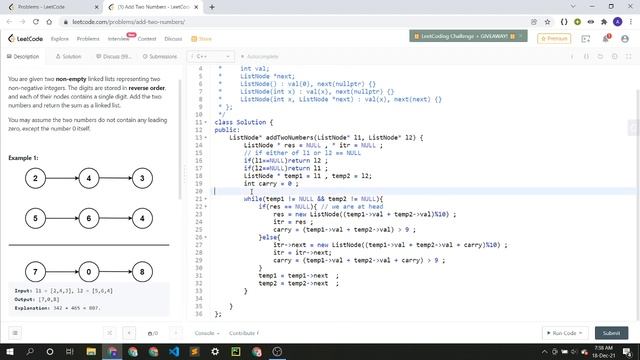The width and height of the screenshot is (640, 360).
Task: Switch to the Description tab
Action: pos(23,56)
